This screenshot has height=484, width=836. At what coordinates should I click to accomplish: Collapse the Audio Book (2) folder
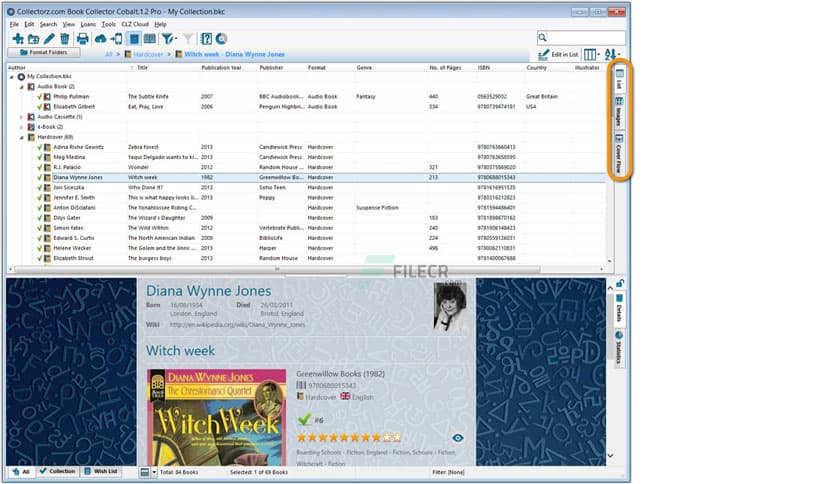point(22,87)
